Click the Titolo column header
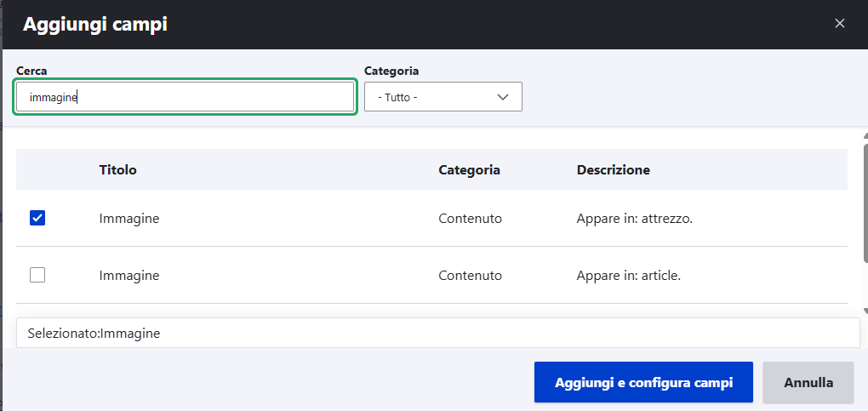This screenshot has height=411, width=868. point(117,169)
